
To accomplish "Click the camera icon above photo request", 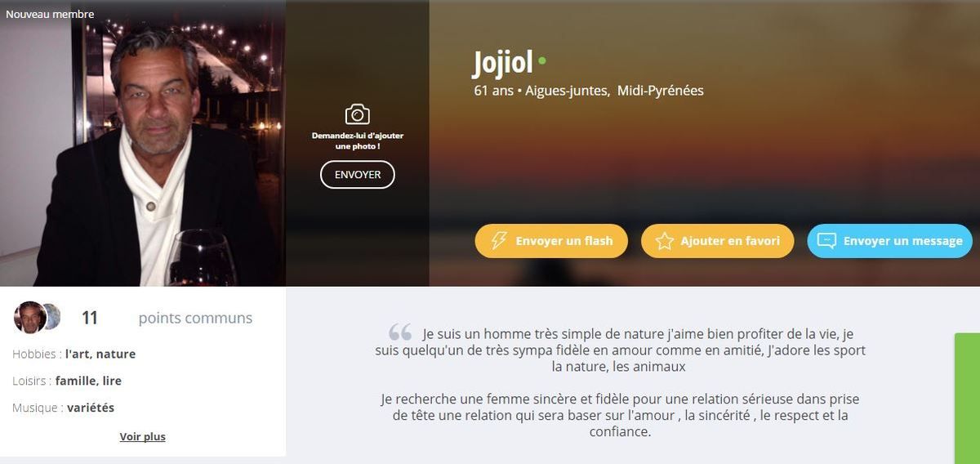I will 357,114.
